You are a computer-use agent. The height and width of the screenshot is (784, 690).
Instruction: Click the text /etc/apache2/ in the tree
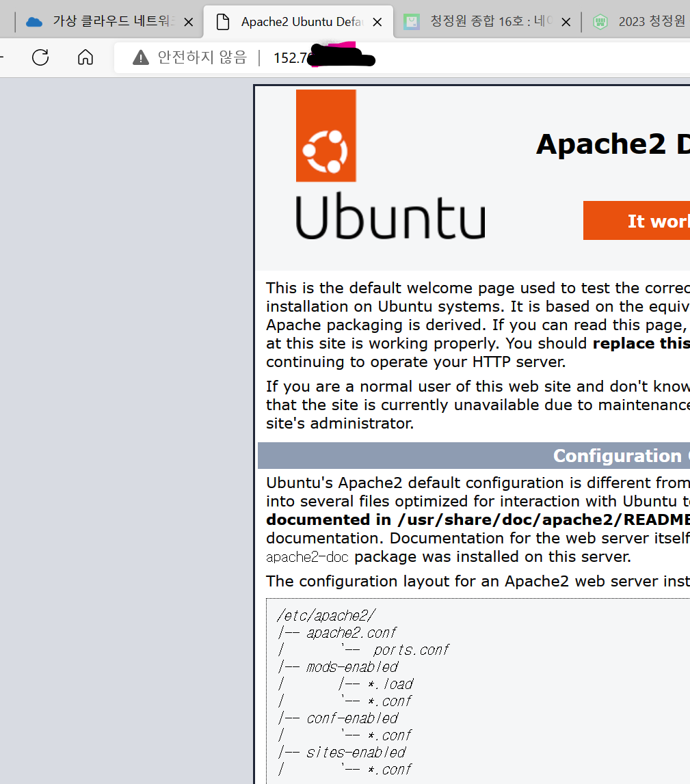click(326, 615)
